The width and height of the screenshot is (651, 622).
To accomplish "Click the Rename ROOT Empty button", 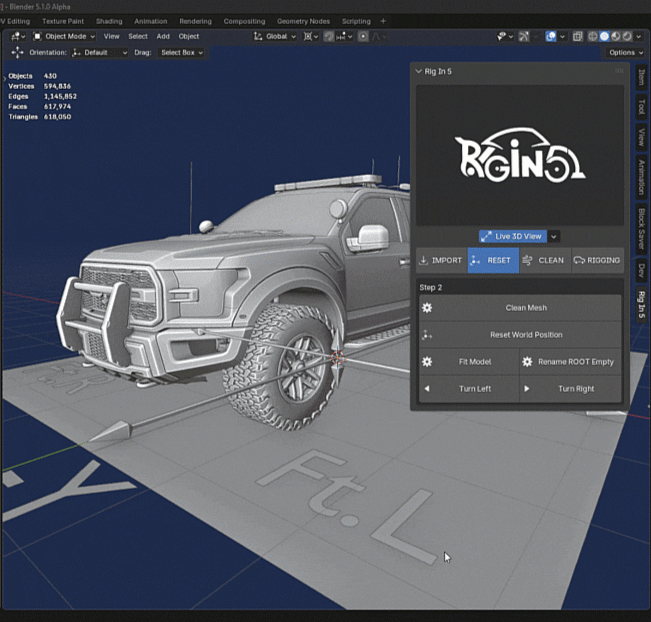I will point(571,362).
